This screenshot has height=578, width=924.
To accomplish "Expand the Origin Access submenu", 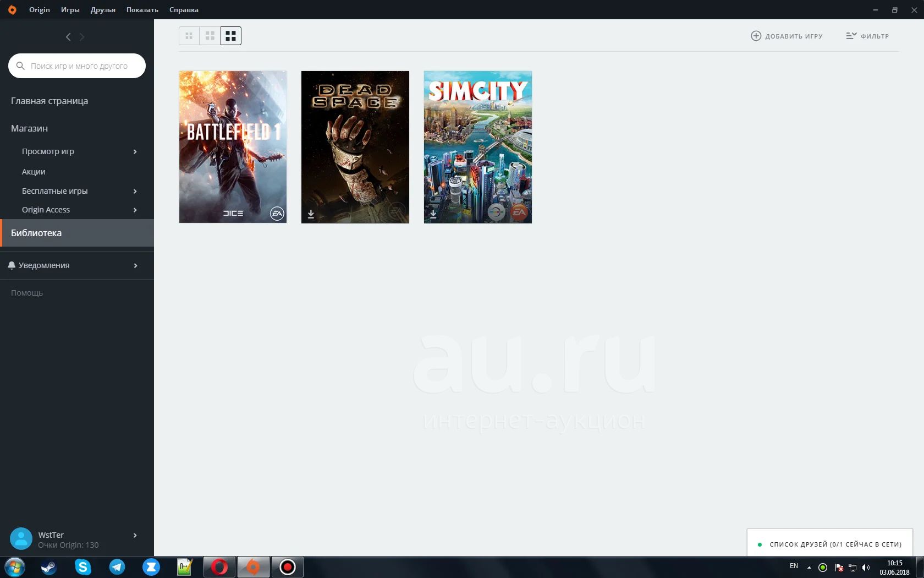I will coord(135,210).
